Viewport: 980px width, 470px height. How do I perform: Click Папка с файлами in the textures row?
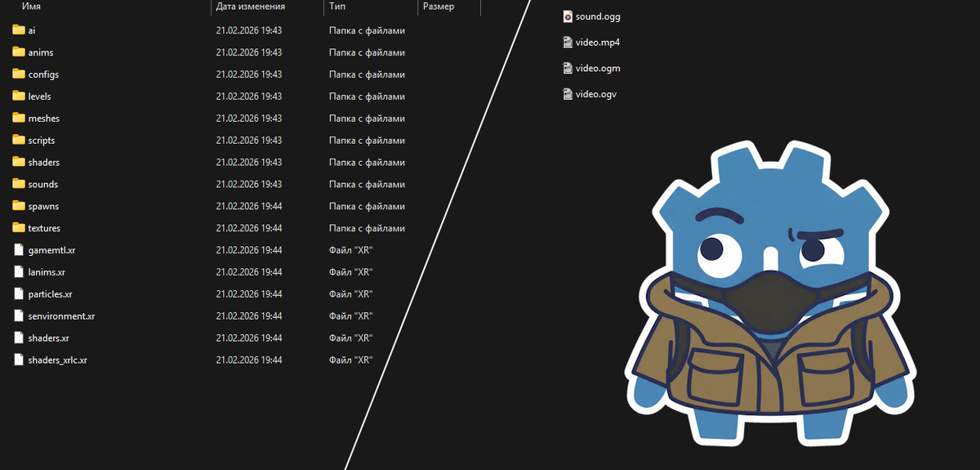[x=367, y=228]
